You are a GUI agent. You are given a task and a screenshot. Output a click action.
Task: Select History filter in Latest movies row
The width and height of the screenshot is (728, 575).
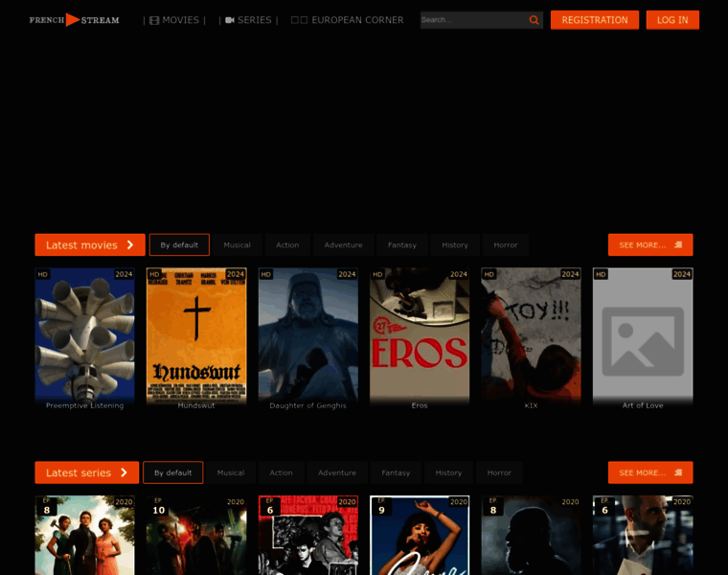(455, 244)
